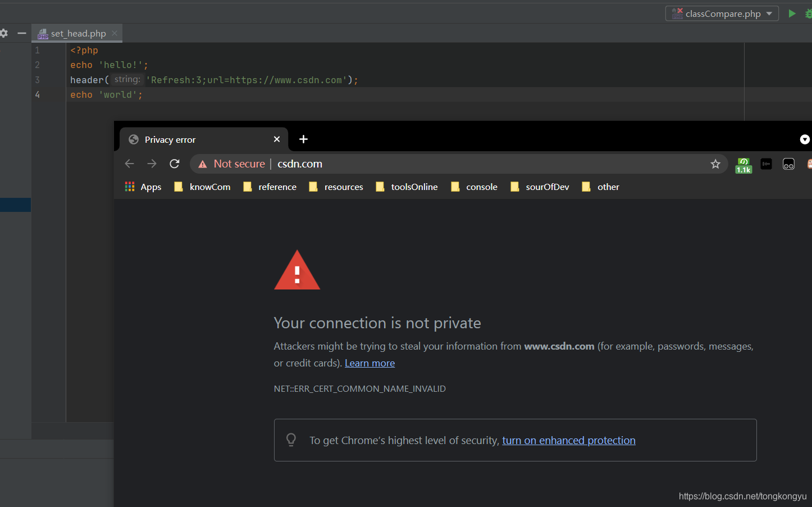This screenshot has height=507, width=812.
Task: Place cursor in echo 'world' line
Action: pos(106,95)
